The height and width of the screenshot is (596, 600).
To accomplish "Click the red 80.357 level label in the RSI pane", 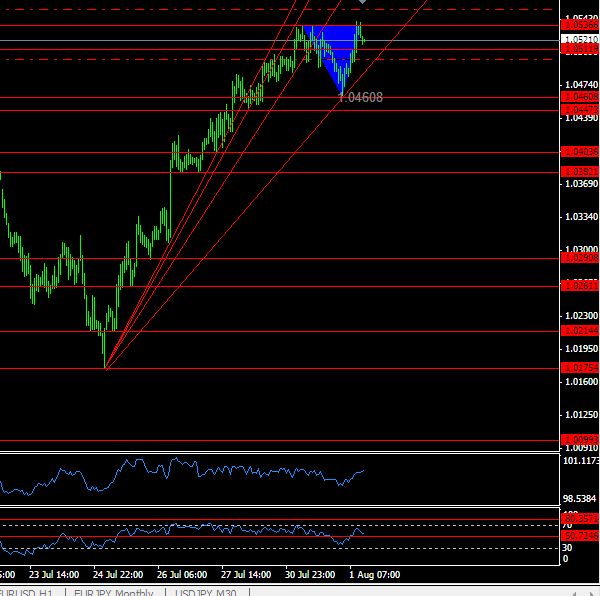I will tap(580, 519).
